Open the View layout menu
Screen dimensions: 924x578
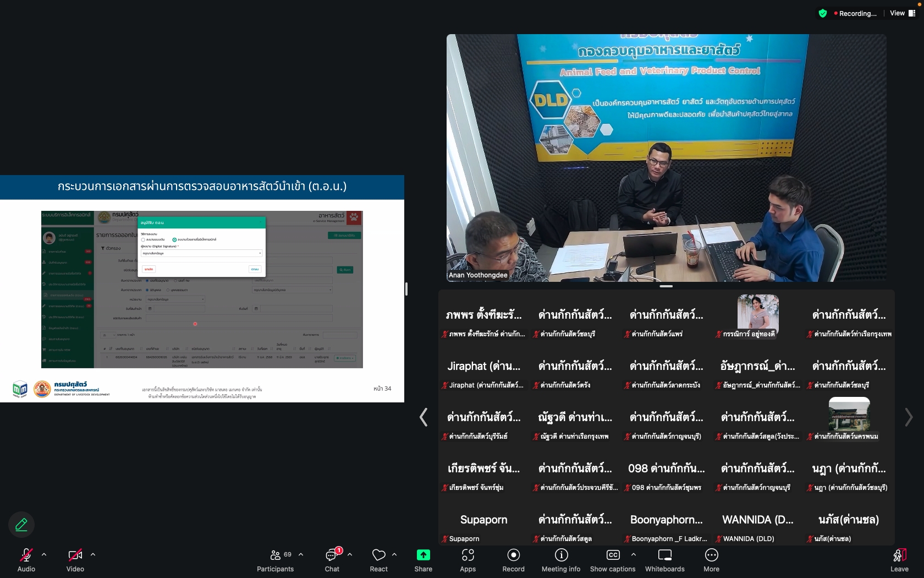click(902, 13)
